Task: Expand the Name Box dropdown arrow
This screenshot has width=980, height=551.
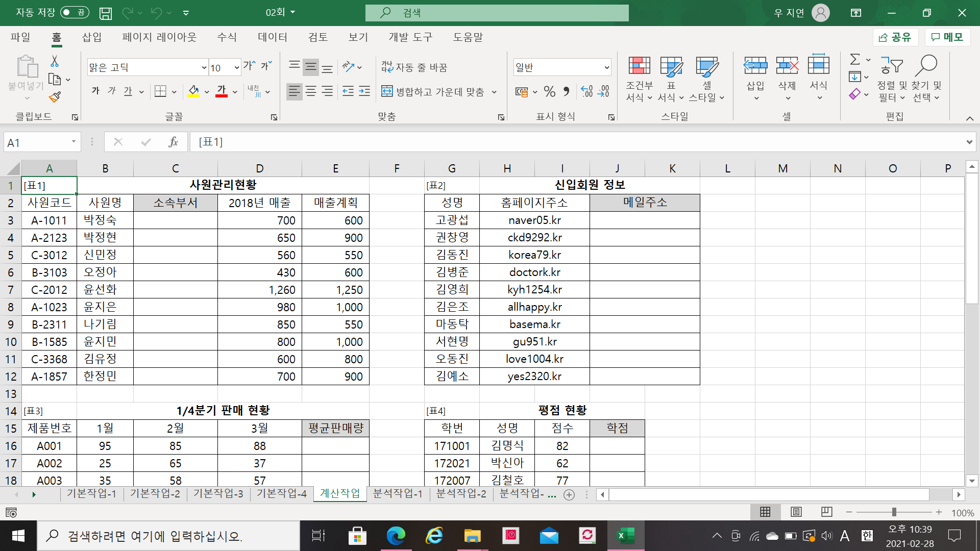Action: (x=73, y=142)
